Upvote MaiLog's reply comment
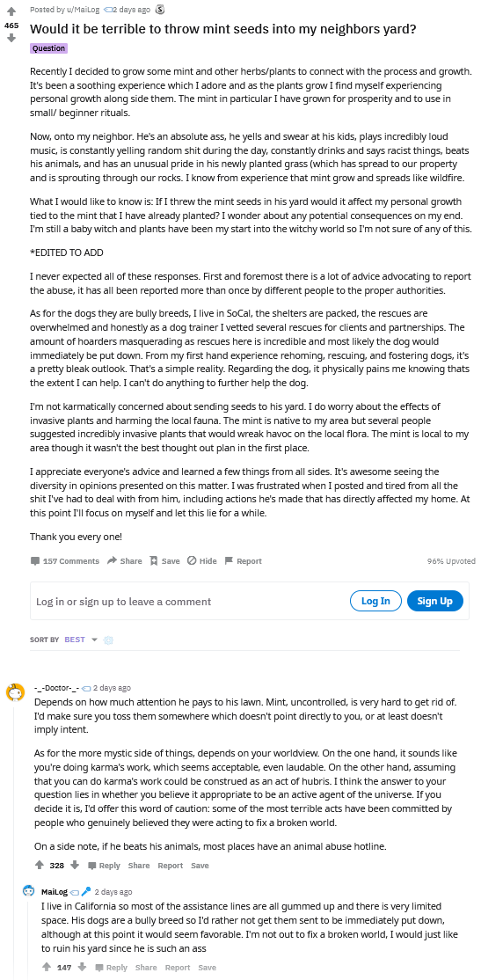This screenshot has height=980, width=481. coord(47,967)
